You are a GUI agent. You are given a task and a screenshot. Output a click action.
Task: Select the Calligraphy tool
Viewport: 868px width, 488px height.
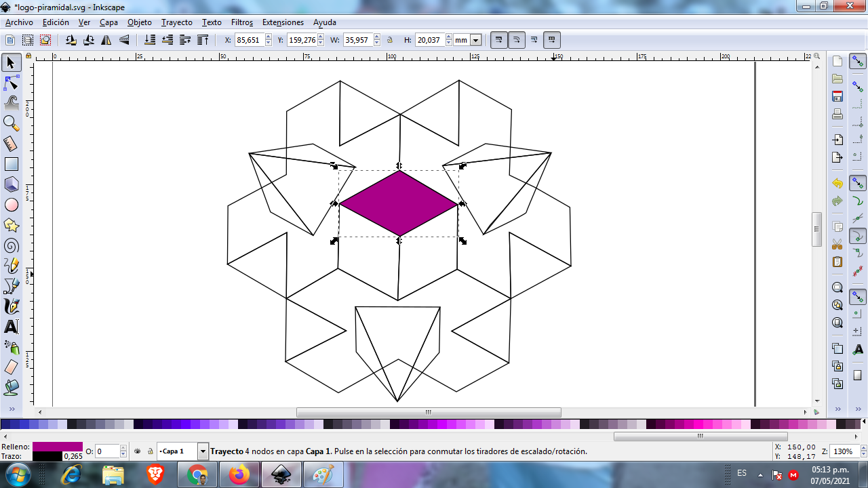(11, 306)
